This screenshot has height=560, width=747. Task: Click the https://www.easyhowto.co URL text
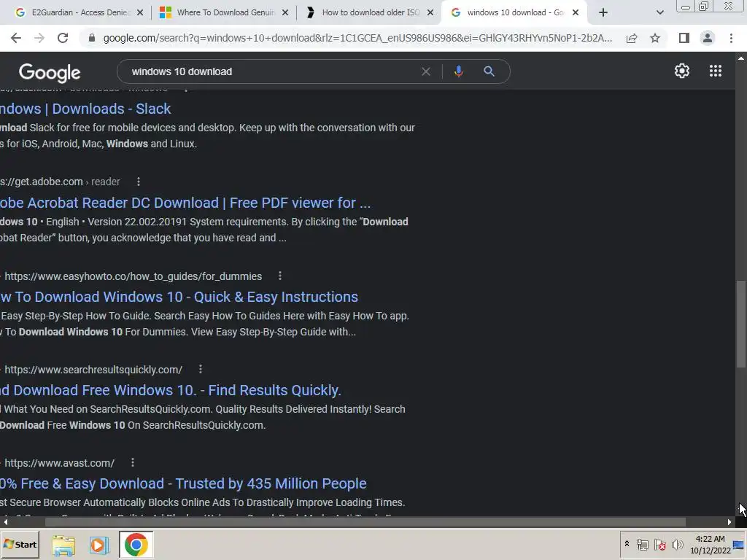pyautogui.click(x=133, y=276)
